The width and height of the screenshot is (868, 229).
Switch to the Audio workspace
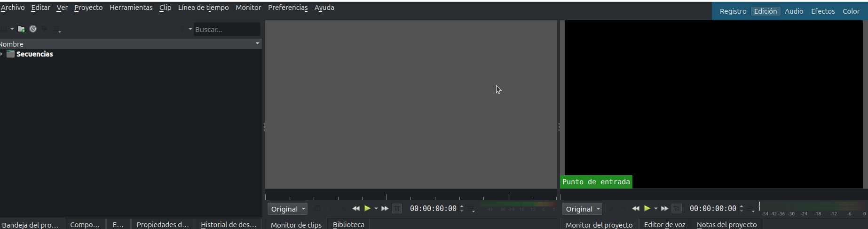(x=794, y=11)
